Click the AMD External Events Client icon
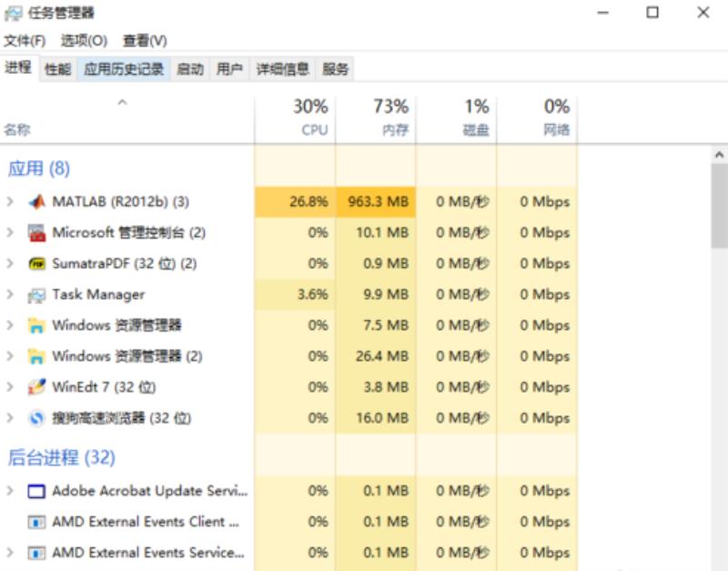Viewport: 728px width, 571px height. [36, 522]
